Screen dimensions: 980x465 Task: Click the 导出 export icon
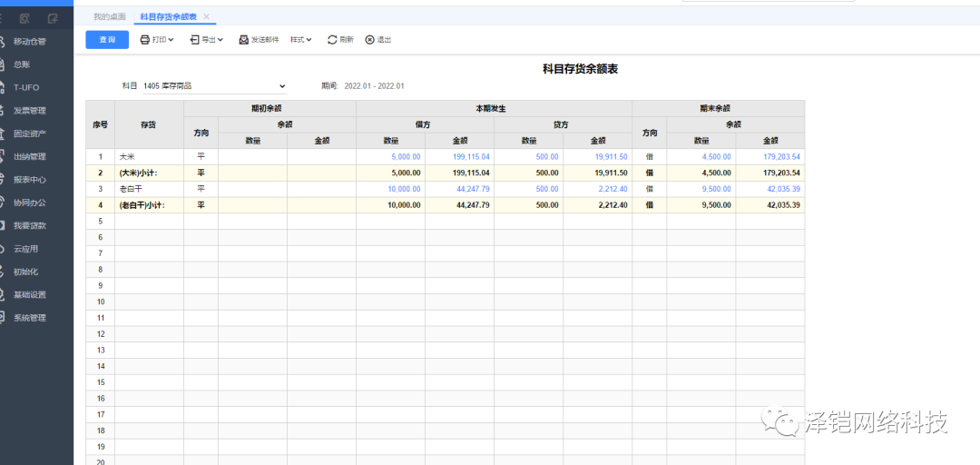(x=194, y=40)
